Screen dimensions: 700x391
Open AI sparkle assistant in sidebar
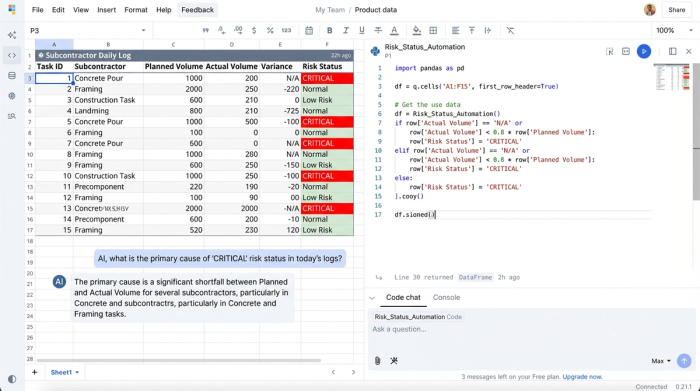click(x=12, y=35)
